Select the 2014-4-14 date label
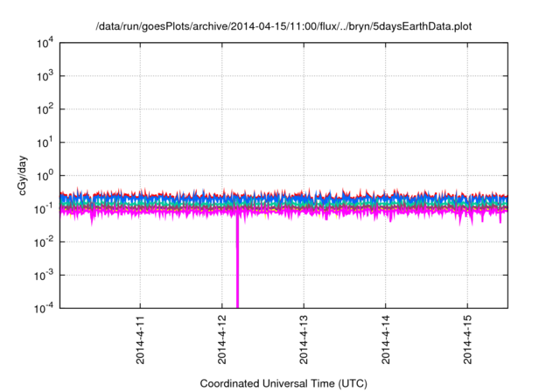Screen dimensions: 560x392 386,339
